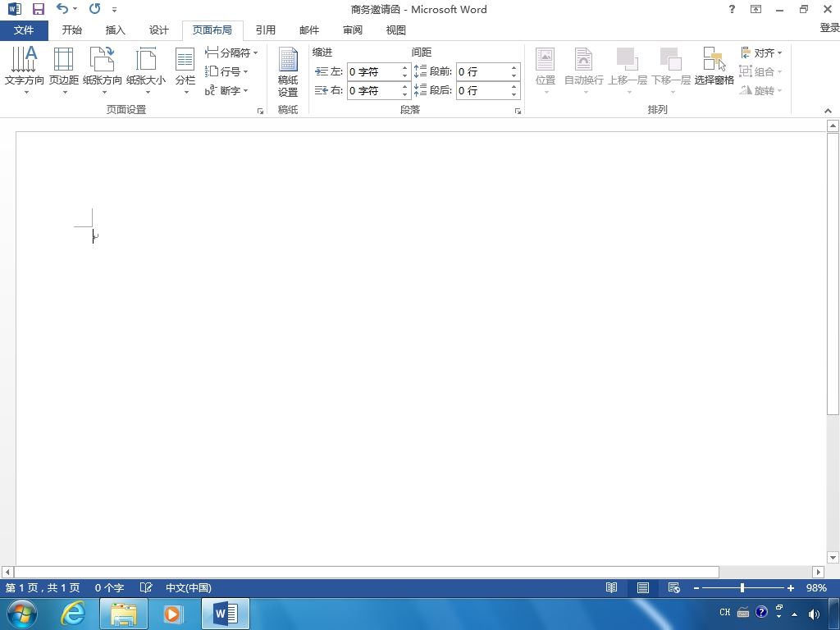Open Windows Explorer from taskbar
The height and width of the screenshot is (630, 840).
[124, 614]
